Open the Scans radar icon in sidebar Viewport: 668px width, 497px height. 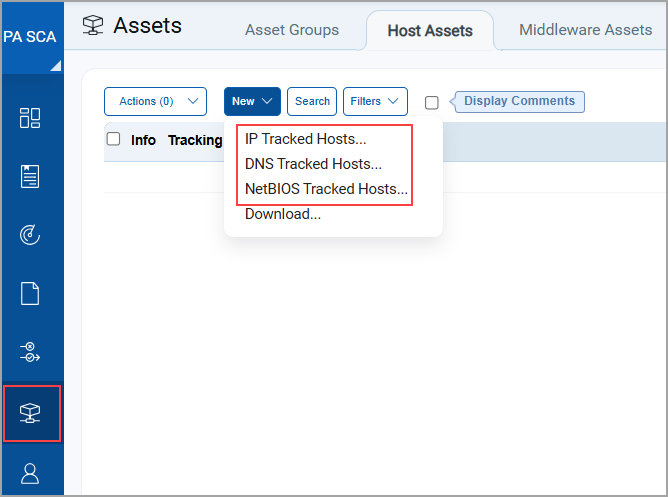tap(30, 235)
